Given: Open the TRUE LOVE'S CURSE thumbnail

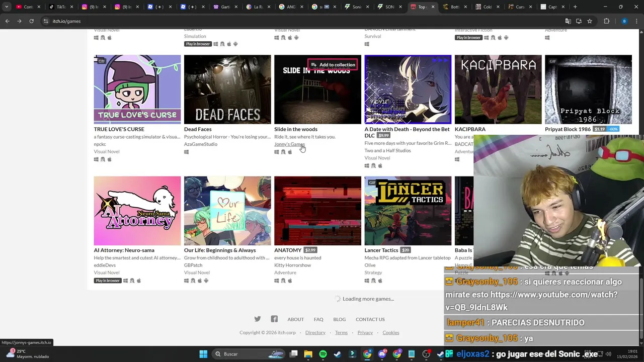Looking at the screenshot, I should [x=137, y=89].
